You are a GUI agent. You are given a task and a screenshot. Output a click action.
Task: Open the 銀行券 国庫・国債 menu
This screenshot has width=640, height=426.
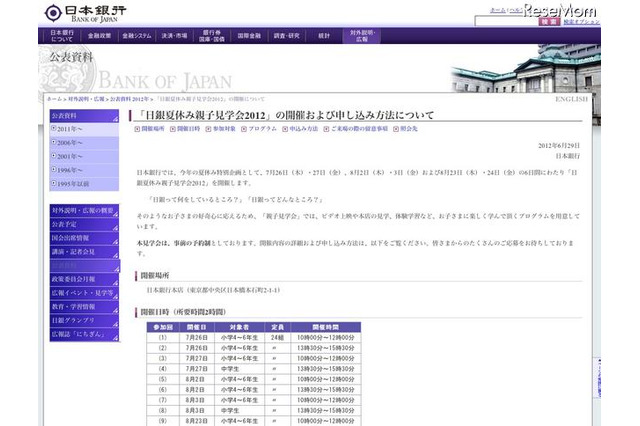[212, 36]
